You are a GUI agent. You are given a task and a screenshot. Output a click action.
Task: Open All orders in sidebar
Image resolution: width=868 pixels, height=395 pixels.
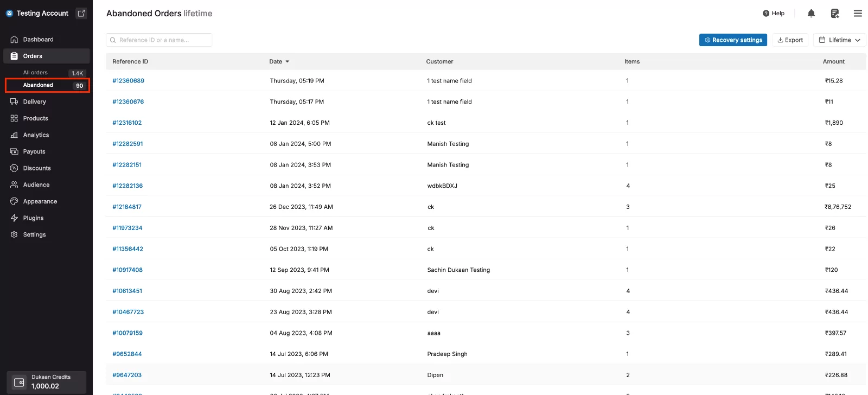tap(35, 73)
